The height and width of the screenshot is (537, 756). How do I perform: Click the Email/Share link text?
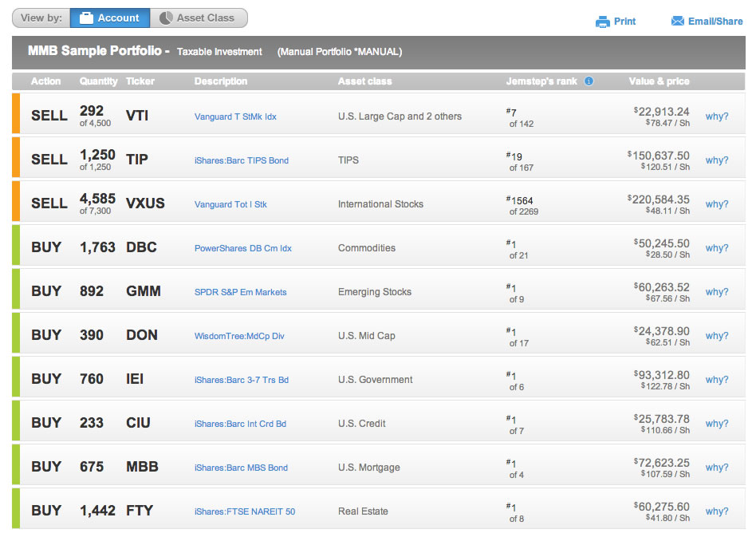point(715,22)
